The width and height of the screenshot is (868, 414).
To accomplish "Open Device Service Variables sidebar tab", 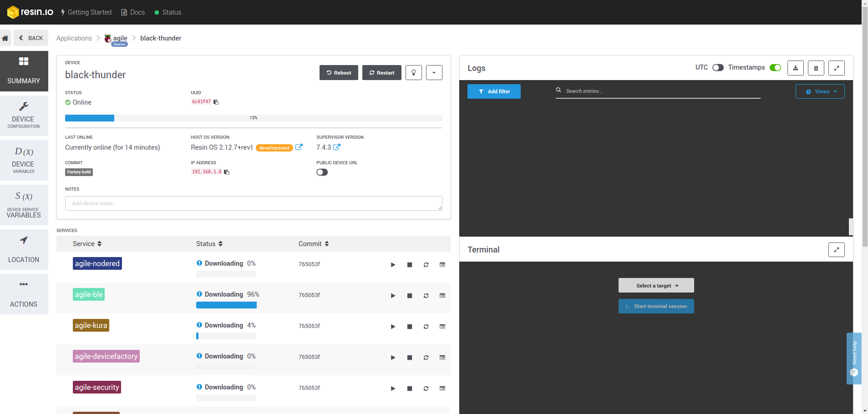I will pyautogui.click(x=24, y=205).
